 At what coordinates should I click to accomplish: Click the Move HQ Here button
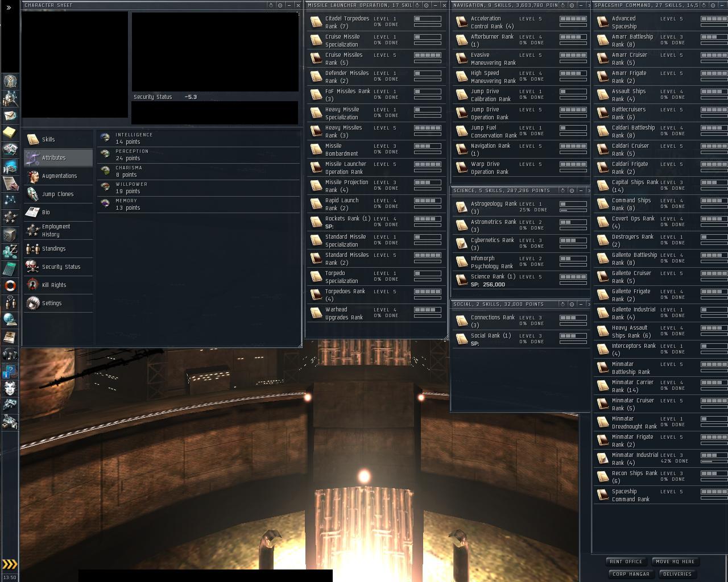(675, 562)
